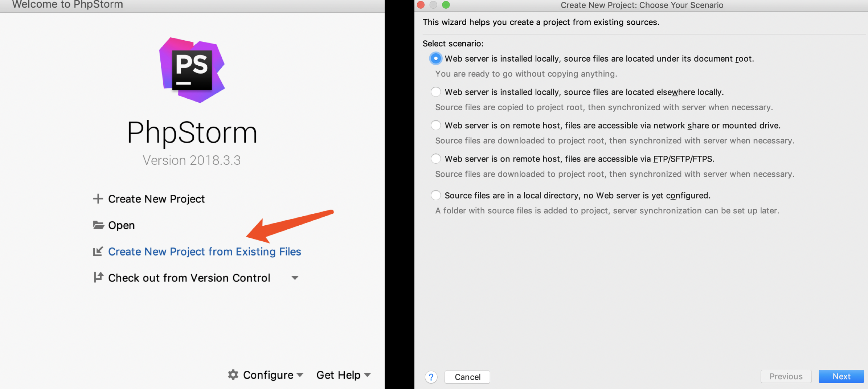Click the import arrow icon for existing files
Image resolution: width=868 pixels, height=389 pixels.
tap(98, 251)
